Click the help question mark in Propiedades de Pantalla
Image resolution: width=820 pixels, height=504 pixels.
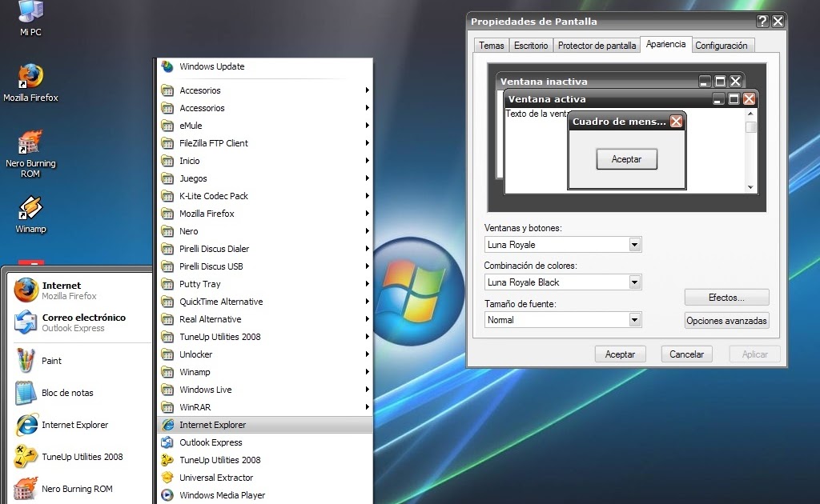pos(762,21)
